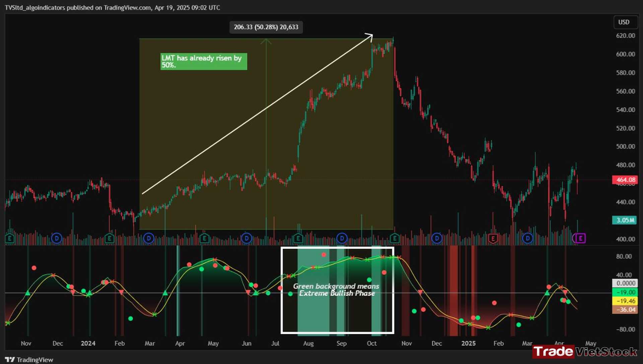Click the measurement tooltip 206.33 (50.28%) 20,633
Viewport: 643px width, 364px height.
click(266, 27)
